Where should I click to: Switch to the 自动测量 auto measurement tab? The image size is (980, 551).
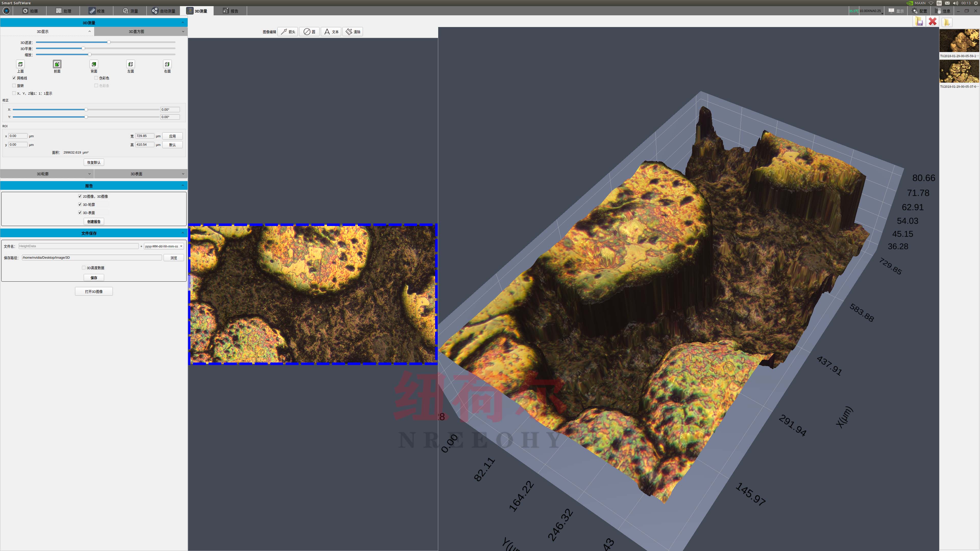pos(164,11)
